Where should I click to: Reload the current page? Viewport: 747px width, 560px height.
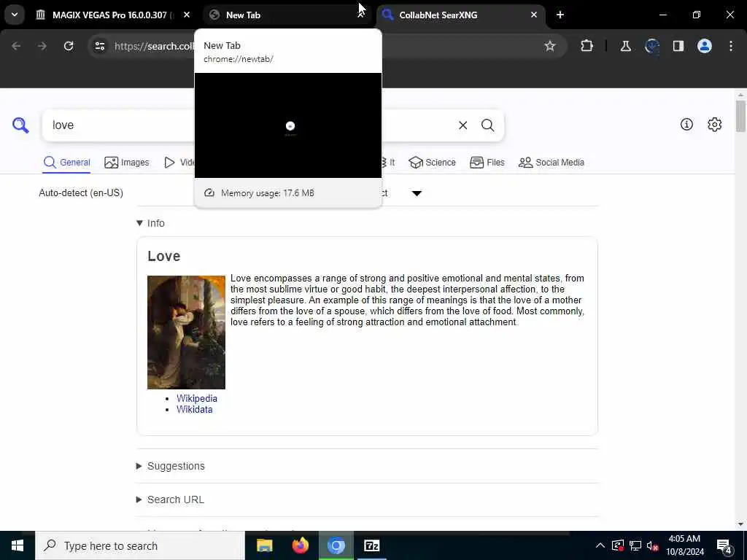pyautogui.click(x=69, y=46)
